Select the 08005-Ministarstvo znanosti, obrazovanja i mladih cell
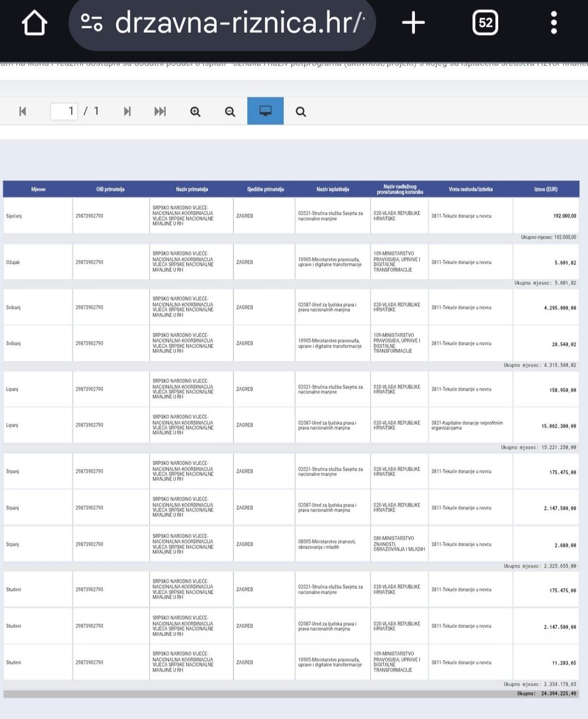Image resolution: width=588 pixels, height=719 pixels. tap(333, 543)
